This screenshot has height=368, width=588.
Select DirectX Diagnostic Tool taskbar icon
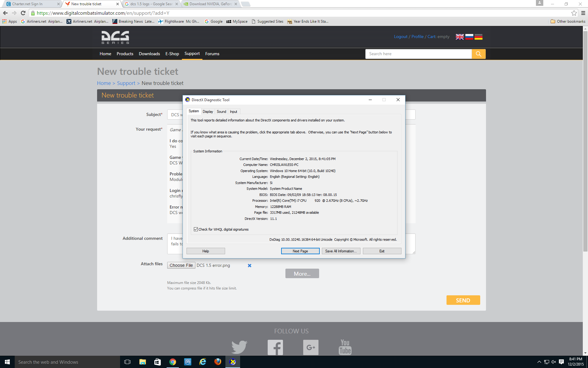233,362
